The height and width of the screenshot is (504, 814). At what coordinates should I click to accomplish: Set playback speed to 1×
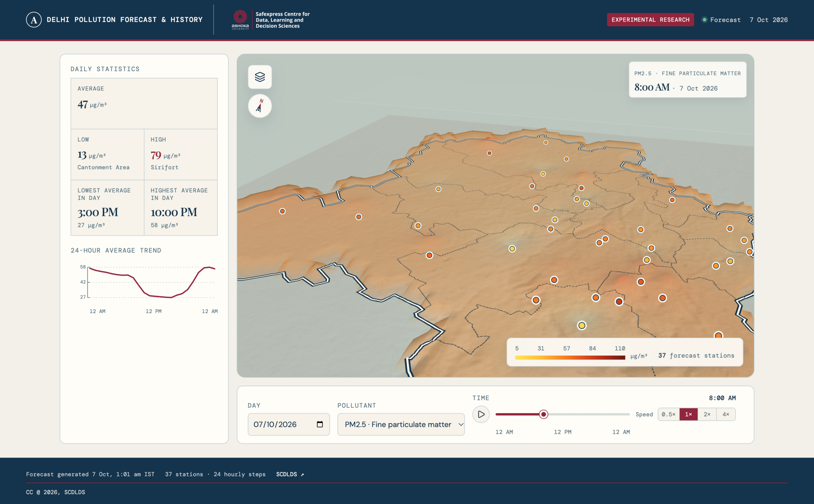pyautogui.click(x=688, y=414)
